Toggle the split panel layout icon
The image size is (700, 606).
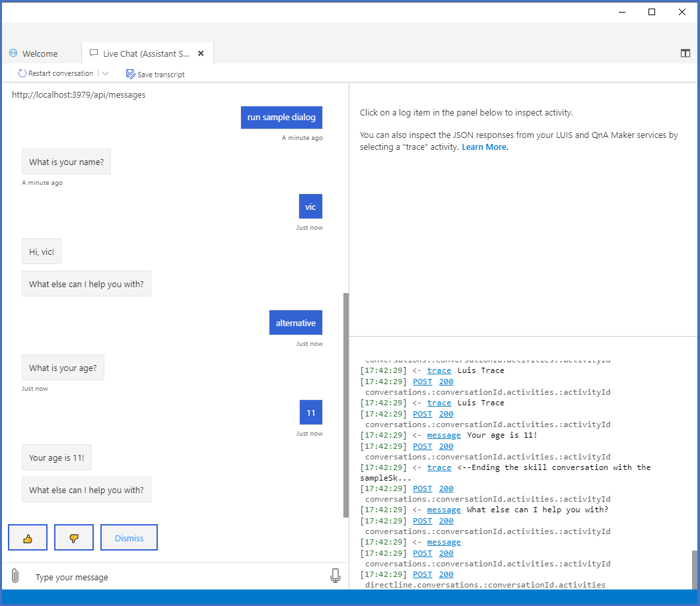pos(685,53)
